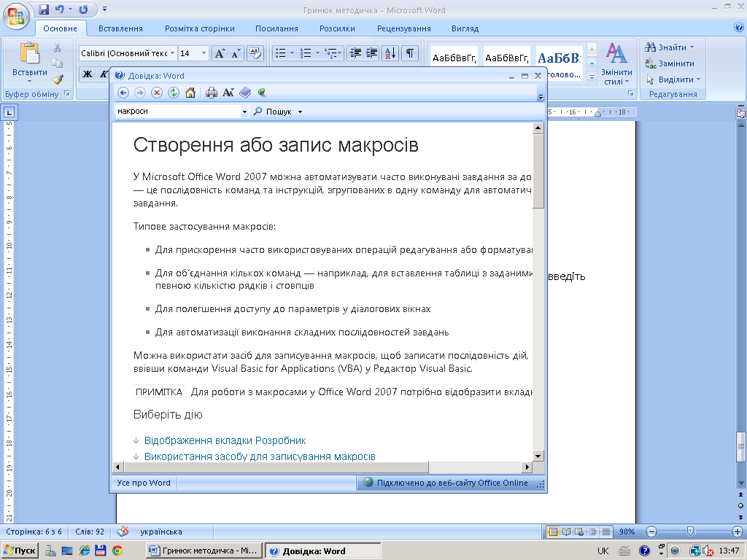Stop loading the Help page
747x560 pixels.
coord(157,93)
